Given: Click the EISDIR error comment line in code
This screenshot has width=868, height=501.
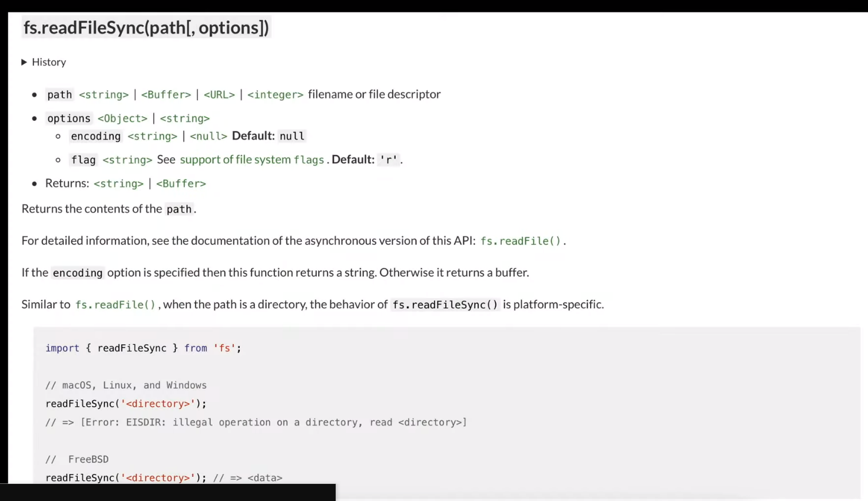Looking at the screenshot, I should [x=256, y=423].
